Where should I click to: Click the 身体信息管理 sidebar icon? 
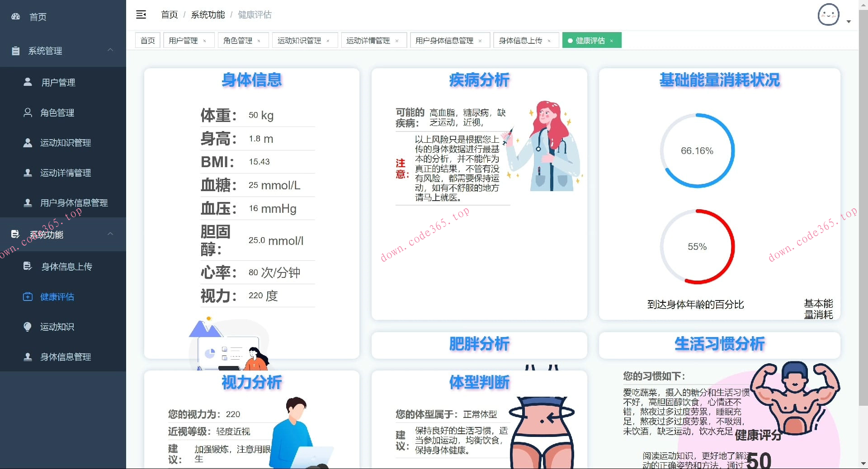coord(27,357)
